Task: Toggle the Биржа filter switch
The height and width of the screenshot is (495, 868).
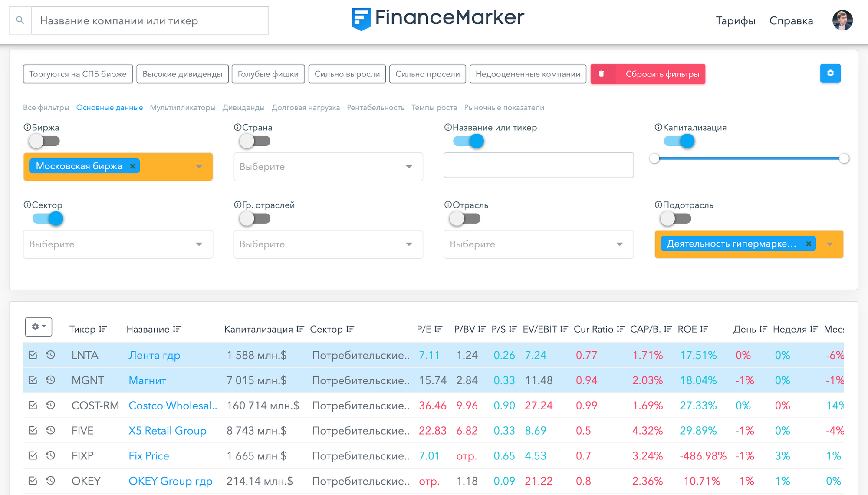Action: (44, 141)
